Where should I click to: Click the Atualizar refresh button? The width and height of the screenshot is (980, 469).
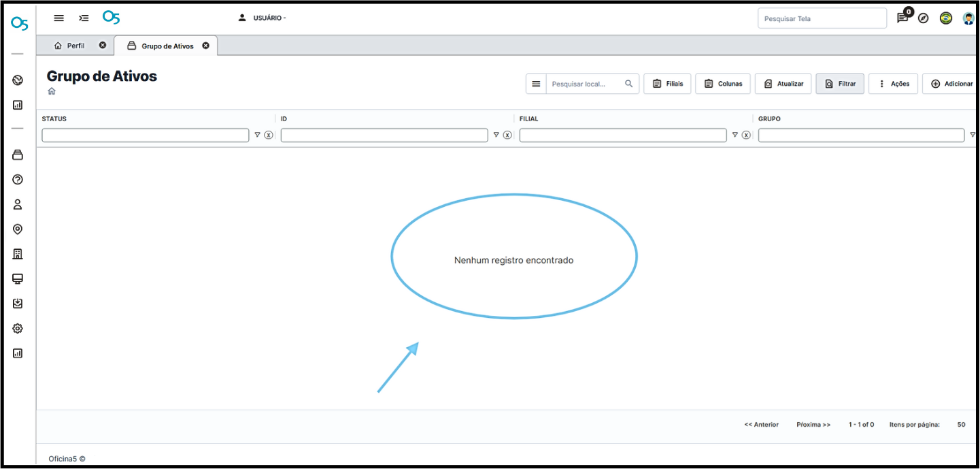pyautogui.click(x=783, y=84)
